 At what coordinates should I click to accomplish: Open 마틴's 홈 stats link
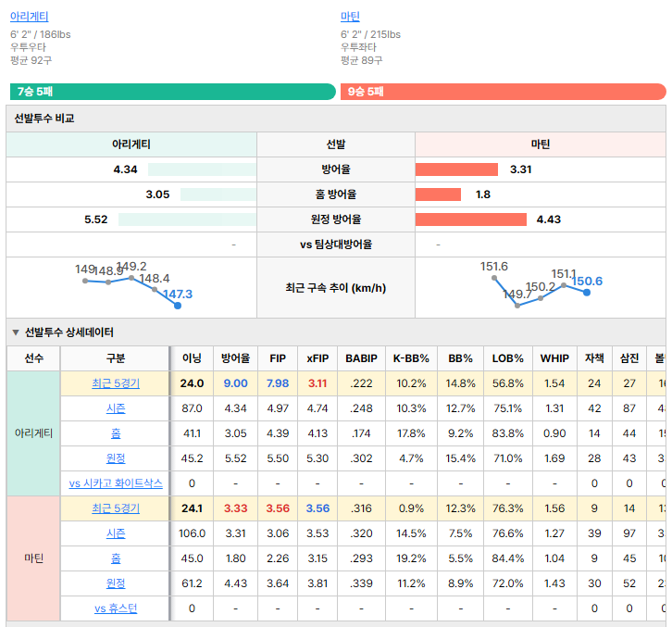click(x=116, y=558)
